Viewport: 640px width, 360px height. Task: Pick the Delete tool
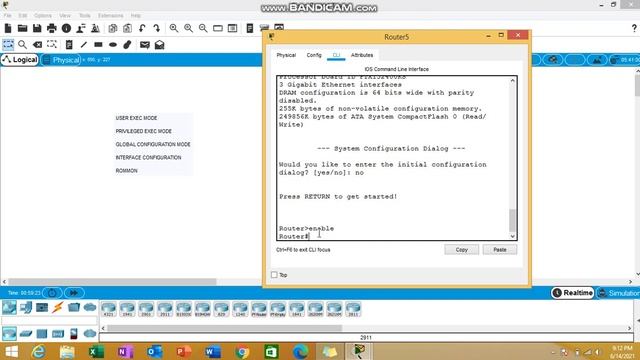coord(37,44)
